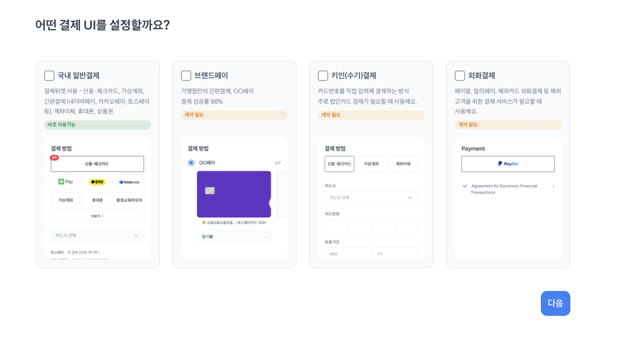Check the 브랜드페이 checkbox

(186, 76)
